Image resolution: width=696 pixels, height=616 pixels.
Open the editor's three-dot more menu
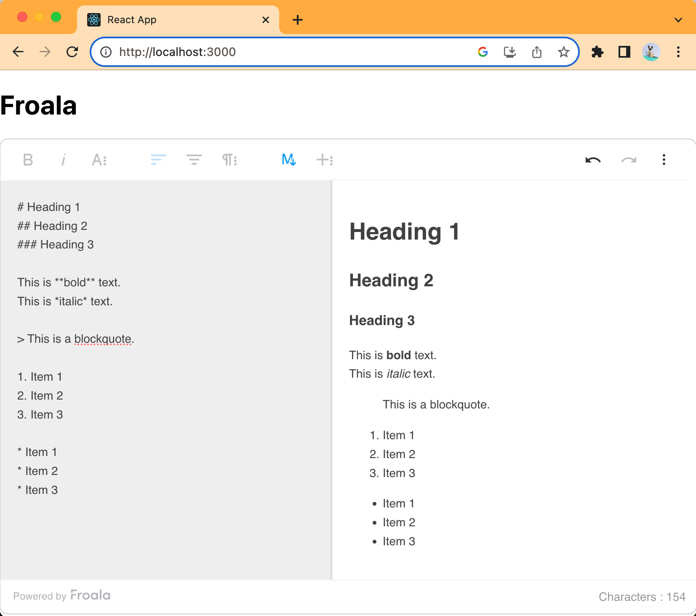coord(664,160)
